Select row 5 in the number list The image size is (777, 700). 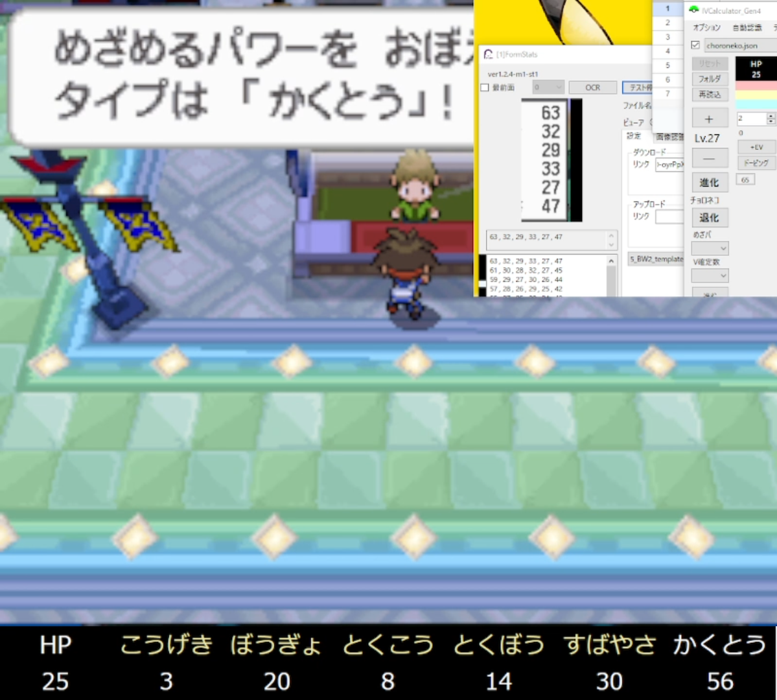667,65
